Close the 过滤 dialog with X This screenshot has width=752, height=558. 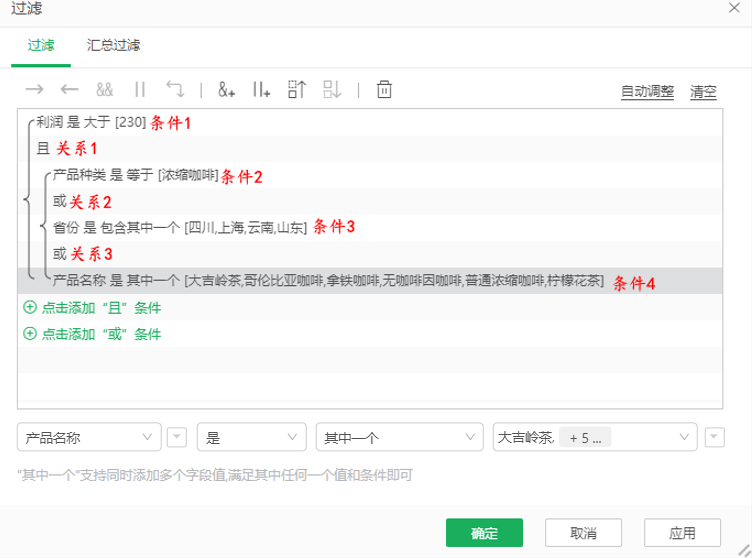click(734, 7)
